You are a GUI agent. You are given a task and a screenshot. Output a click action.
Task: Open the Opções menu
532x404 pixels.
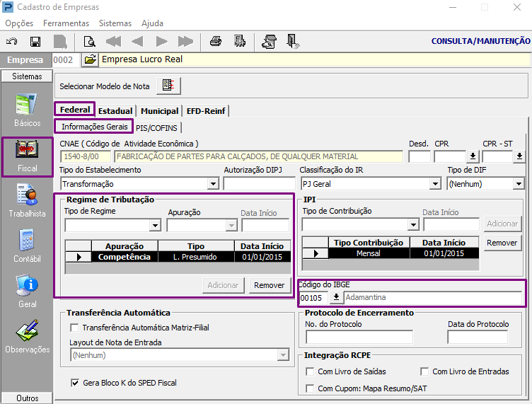point(19,23)
